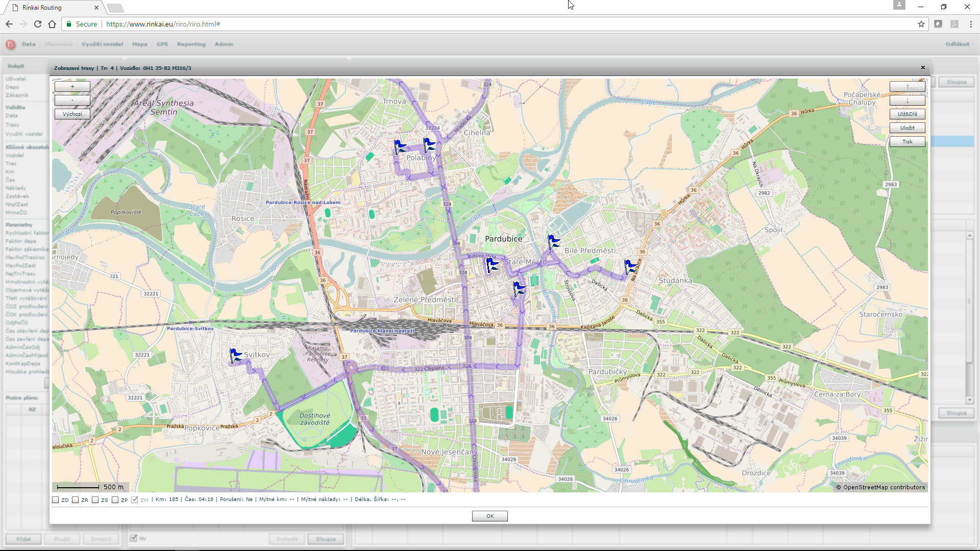Click the flag marker near Svítkov

click(235, 356)
